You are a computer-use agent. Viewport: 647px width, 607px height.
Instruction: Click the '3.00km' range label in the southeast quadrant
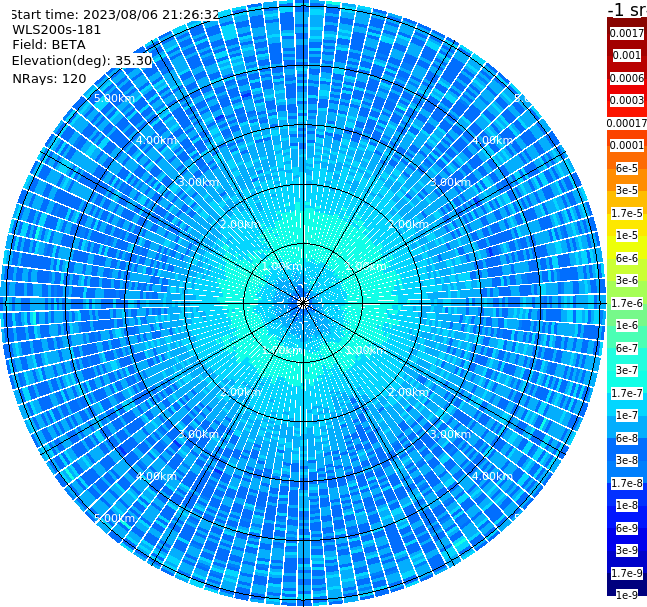coord(450,434)
